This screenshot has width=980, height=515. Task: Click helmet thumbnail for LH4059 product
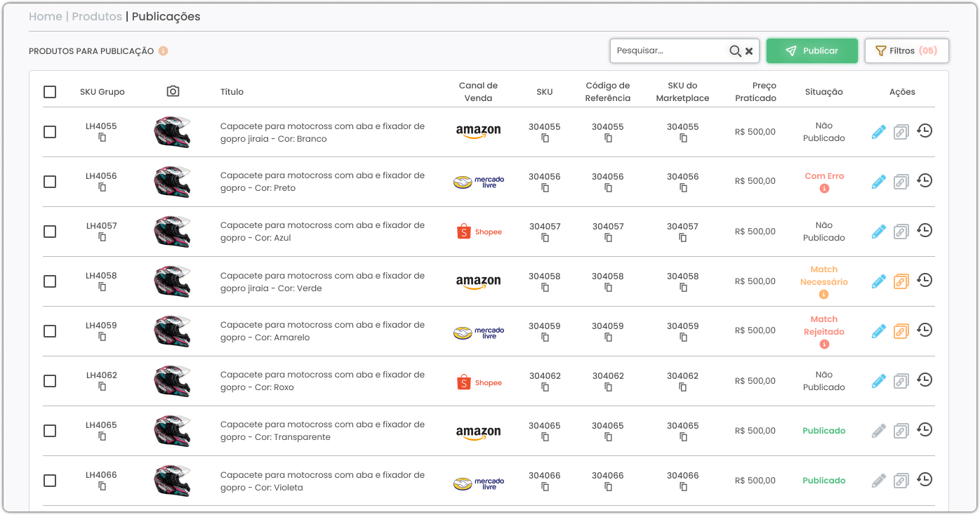pos(172,331)
